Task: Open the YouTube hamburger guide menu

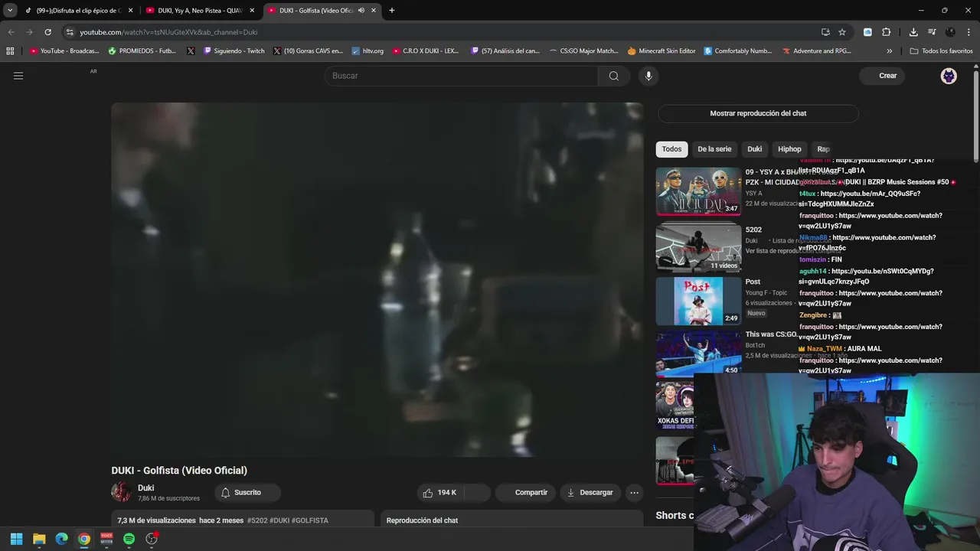Action: 18,76
